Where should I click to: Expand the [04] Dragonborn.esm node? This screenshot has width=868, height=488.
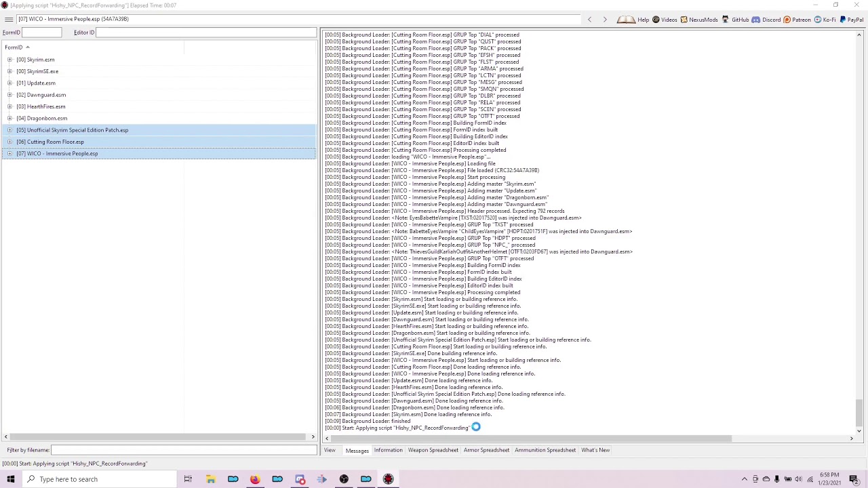click(x=9, y=118)
